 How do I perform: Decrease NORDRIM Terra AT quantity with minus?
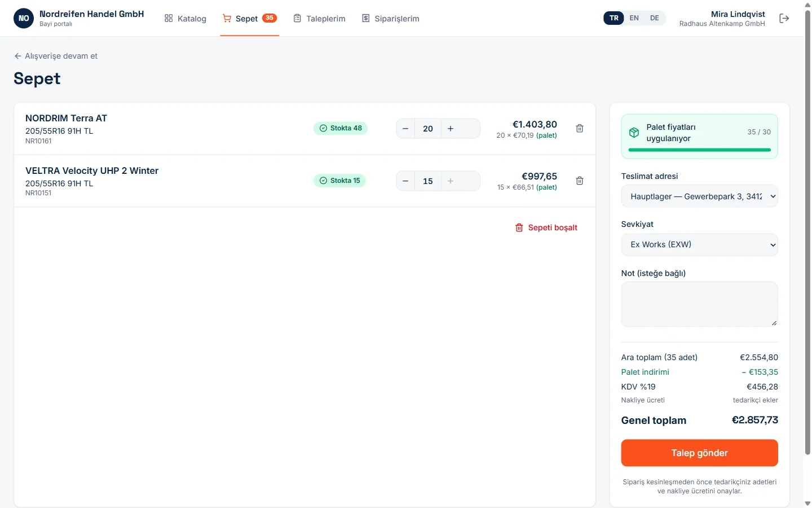[405, 129]
